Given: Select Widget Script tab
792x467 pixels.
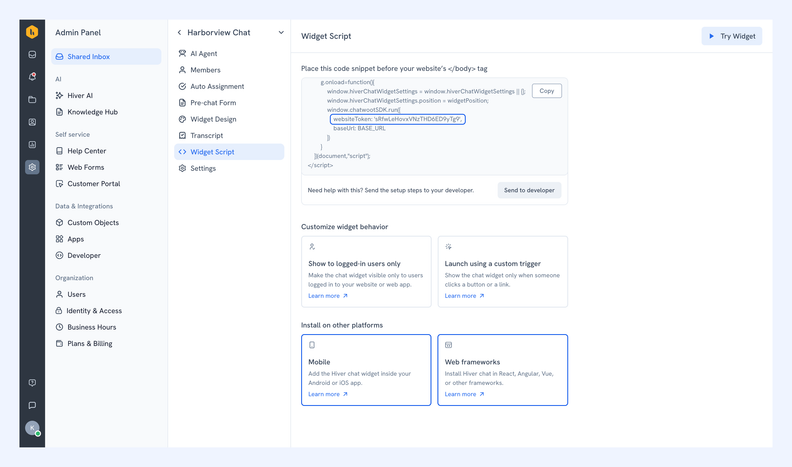Looking at the screenshot, I should pos(229,152).
